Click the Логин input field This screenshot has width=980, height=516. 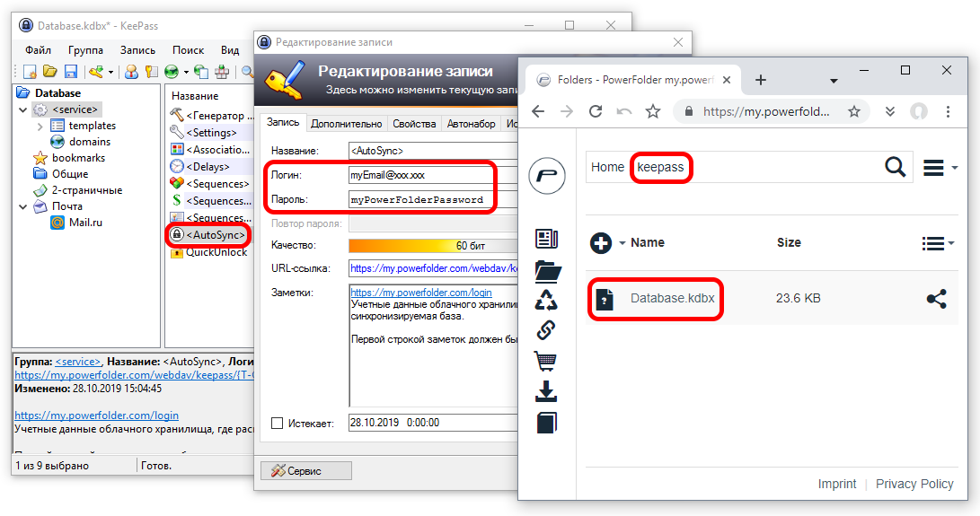pyautogui.click(x=433, y=176)
